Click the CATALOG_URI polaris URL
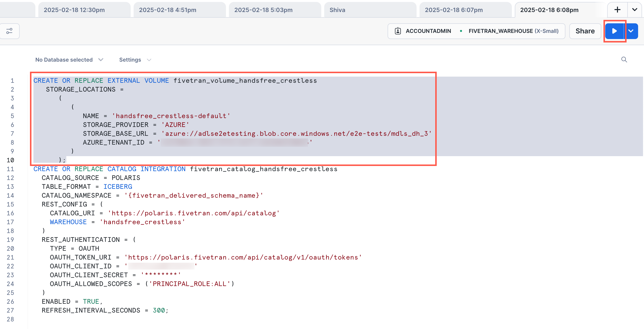 194,213
